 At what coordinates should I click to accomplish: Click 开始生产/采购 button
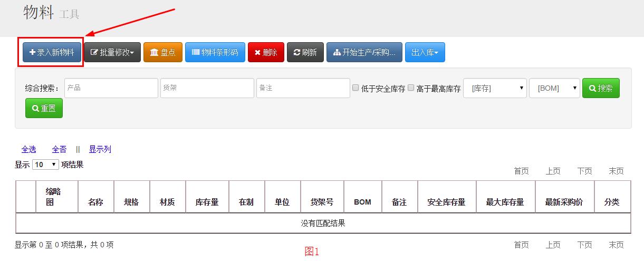364,52
